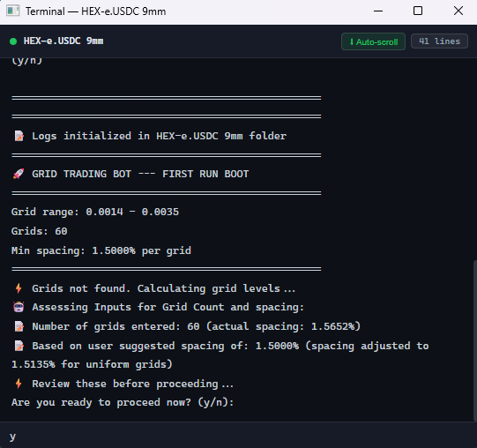
Task: Click 'Review these before proceeding...' text
Action: coord(132,384)
